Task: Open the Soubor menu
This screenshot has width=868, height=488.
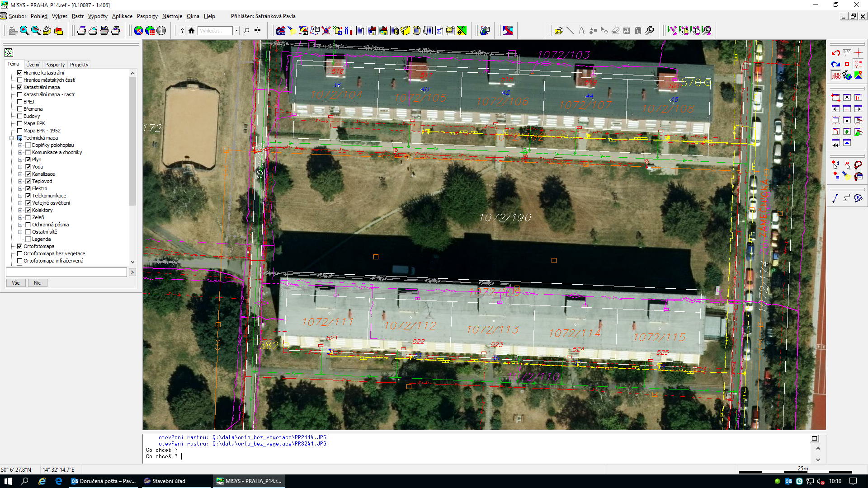Action: [17, 16]
